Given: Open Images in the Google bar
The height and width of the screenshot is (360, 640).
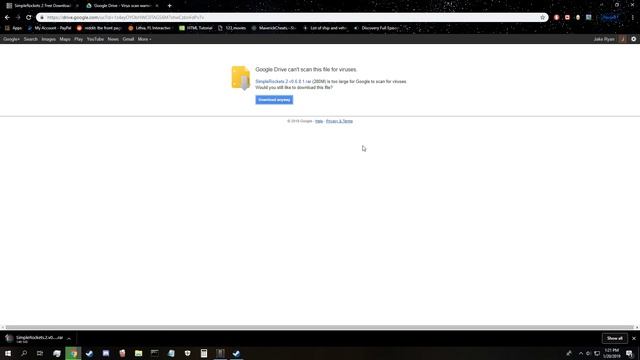Looking at the screenshot, I should (x=49, y=39).
